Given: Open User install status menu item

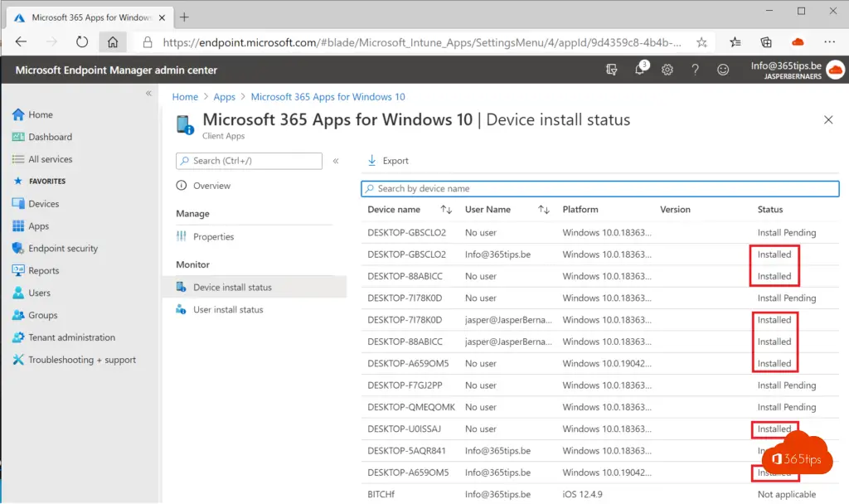Looking at the screenshot, I should point(228,309).
